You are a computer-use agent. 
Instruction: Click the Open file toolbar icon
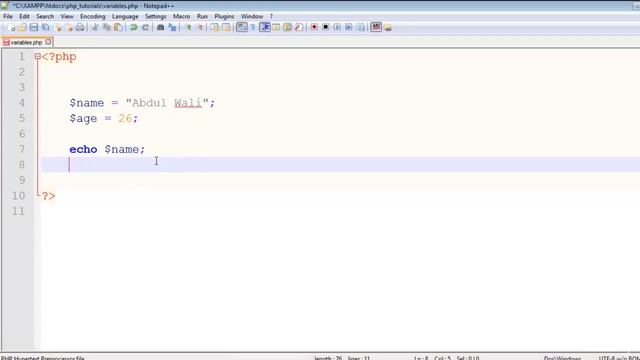point(22,27)
